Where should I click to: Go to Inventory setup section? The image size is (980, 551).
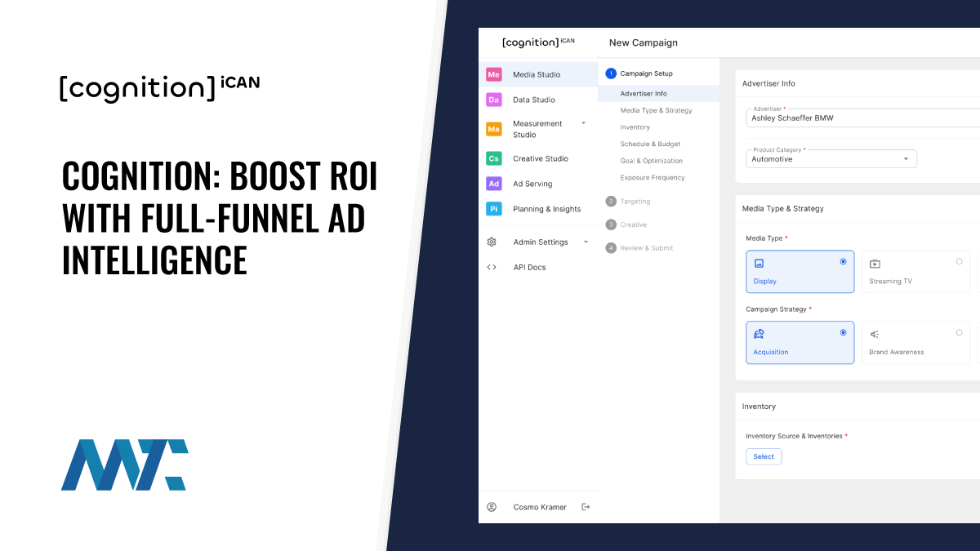pyautogui.click(x=635, y=127)
